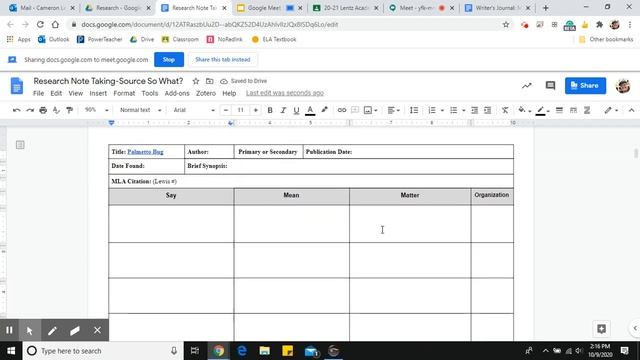Screen dimensions: 640x360
Task: Open the text alignment dropdown
Action: coord(393,110)
